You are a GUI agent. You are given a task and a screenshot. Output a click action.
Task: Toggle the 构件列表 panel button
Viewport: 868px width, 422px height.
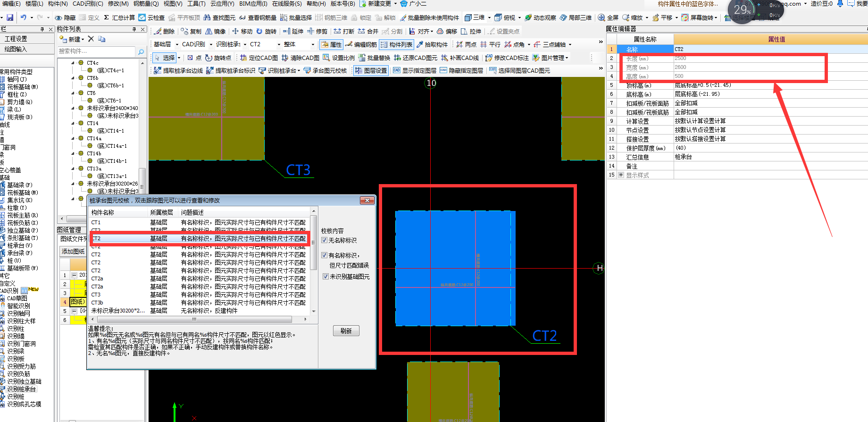click(396, 44)
